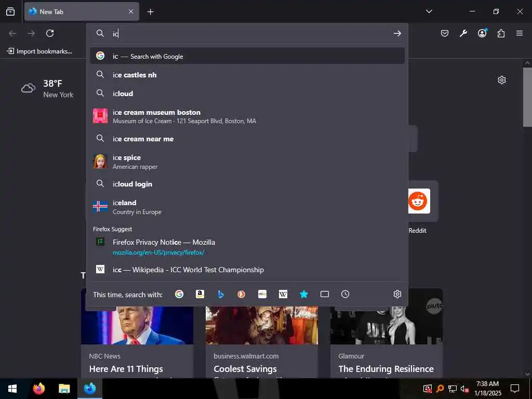532x399 pixels.
Task: Open Firefox from the taskbar
Action: pyautogui.click(x=39, y=389)
